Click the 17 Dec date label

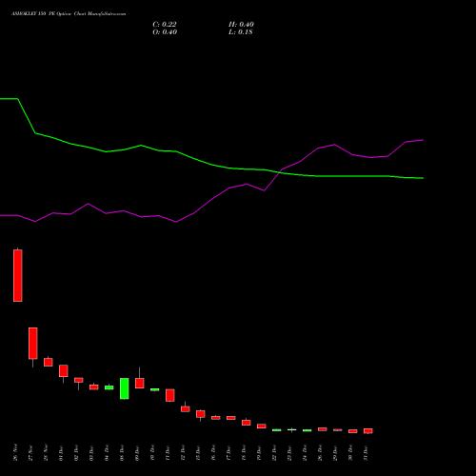click(228, 453)
